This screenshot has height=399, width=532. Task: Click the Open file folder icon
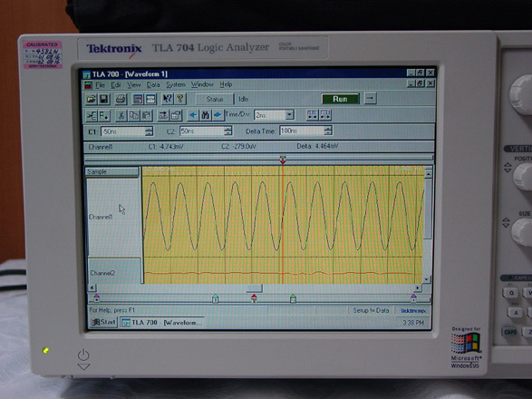click(x=91, y=99)
